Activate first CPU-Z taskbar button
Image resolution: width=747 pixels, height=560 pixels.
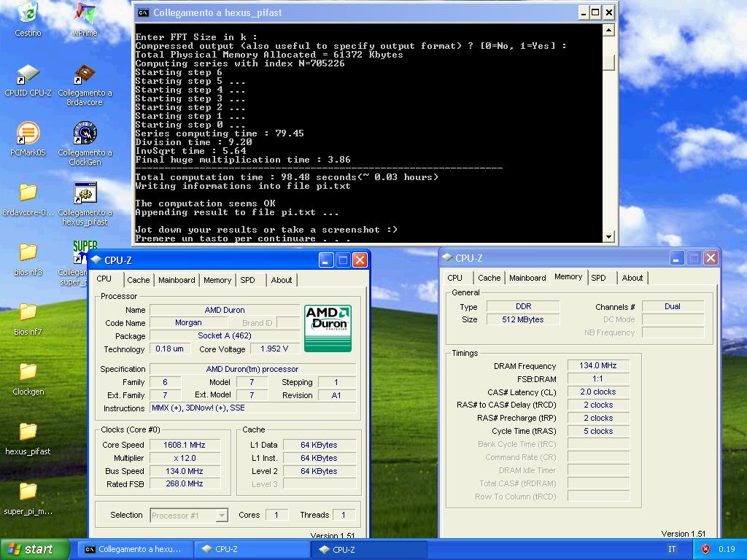252,549
